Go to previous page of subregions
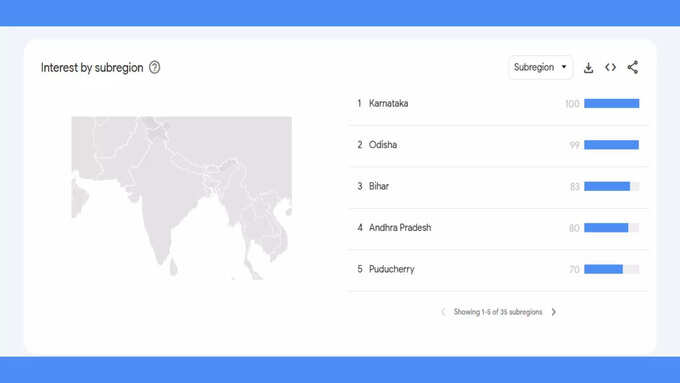680x383 pixels. click(443, 312)
